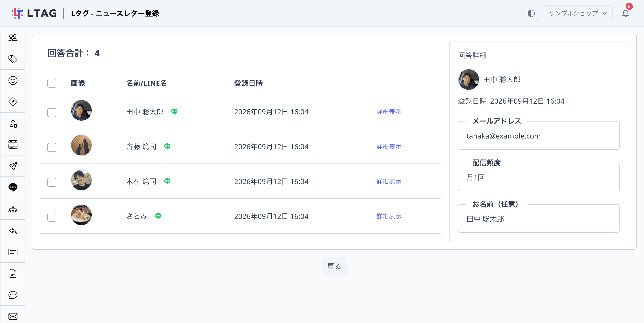The image size is (644, 323).
Task: Click the 登録日時 column header
Action: (x=248, y=83)
